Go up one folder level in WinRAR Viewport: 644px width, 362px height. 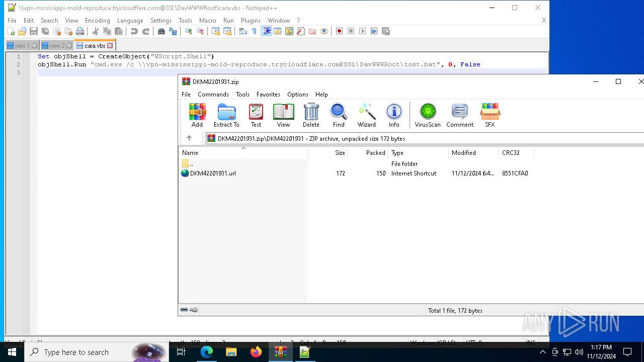[x=189, y=138]
